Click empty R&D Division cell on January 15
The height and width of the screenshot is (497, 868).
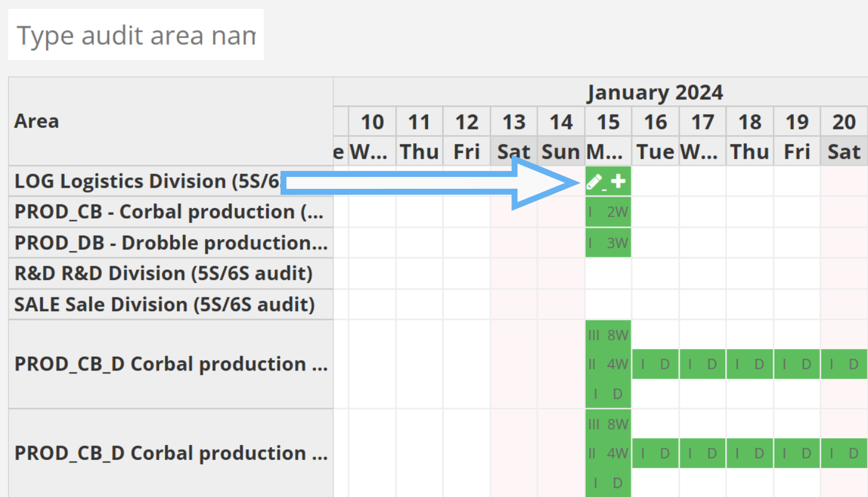(x=608, y=273)
